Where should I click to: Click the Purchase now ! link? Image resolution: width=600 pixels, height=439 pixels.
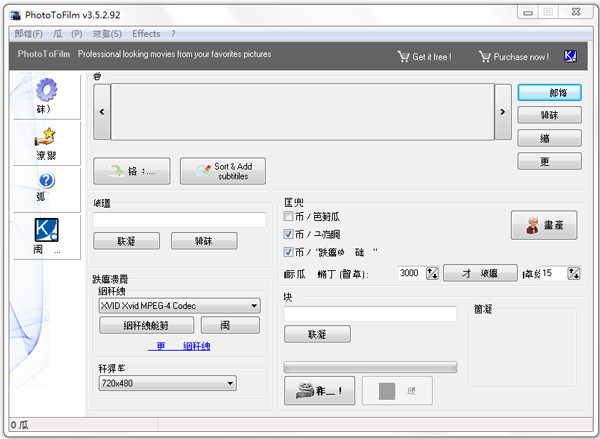[x=521, y=57]
